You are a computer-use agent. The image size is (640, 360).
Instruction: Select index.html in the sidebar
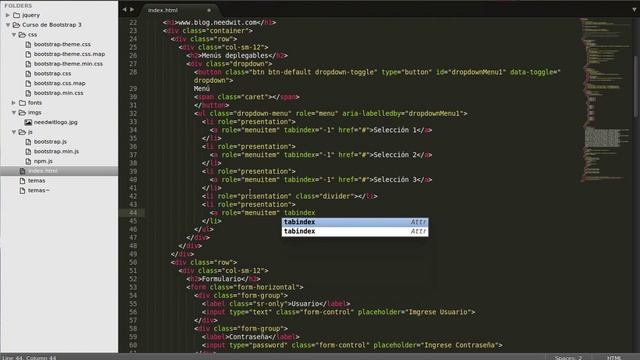point(59,171)
